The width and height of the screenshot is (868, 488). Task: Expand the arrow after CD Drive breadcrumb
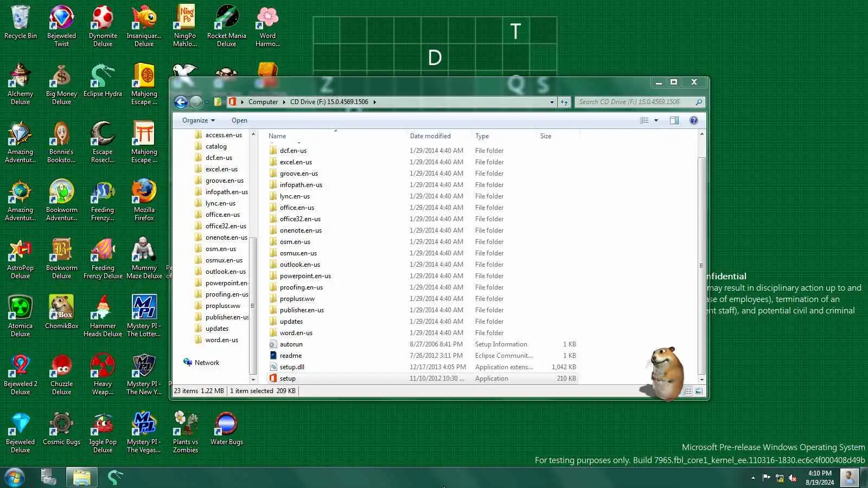[374, 102]
